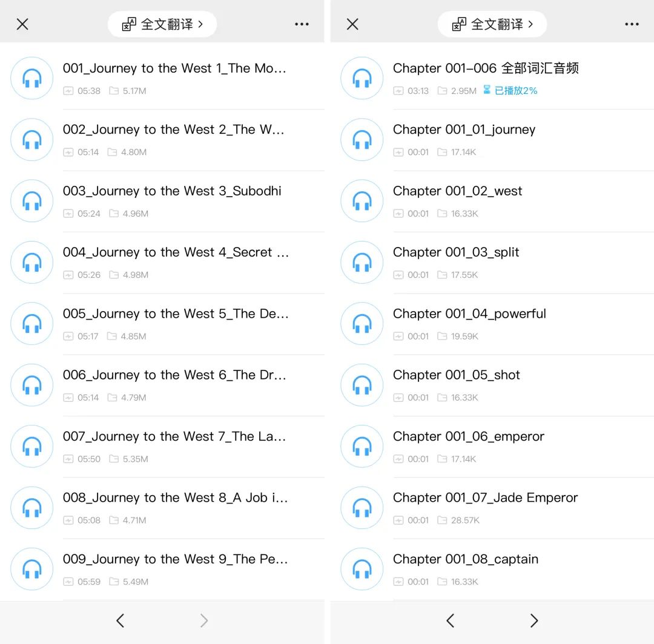This screenshot has height=644, width=654.
Task: Select headphone icon for Chapter 001_03_split
Action: click(x=362, y=262)
